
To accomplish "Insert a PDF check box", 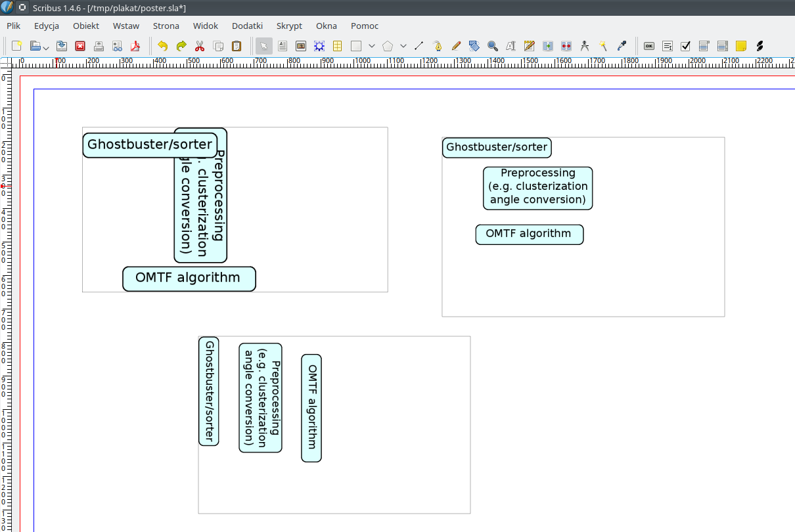I will [x=686, y=46].
